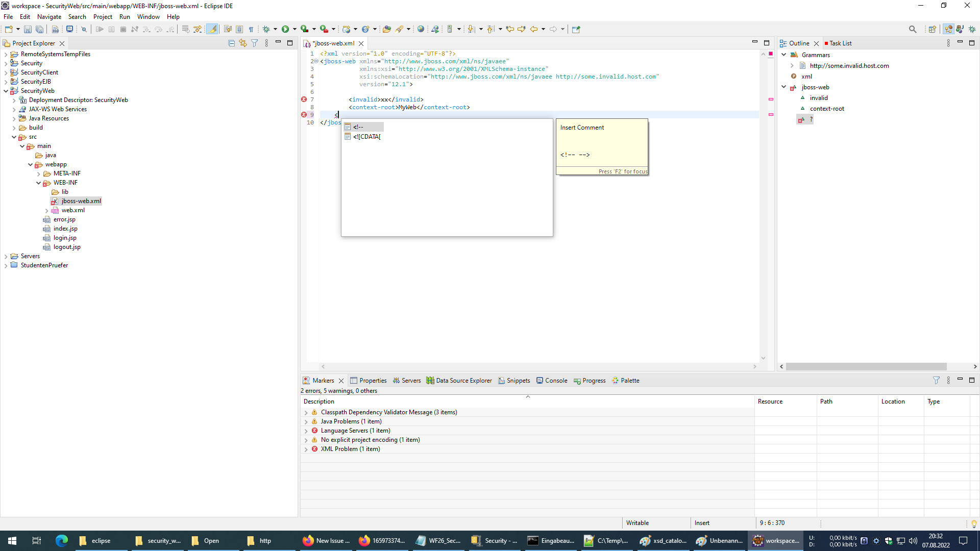
Task: Select the <![CDATA[ completion proposal
Action: [x=363, y=137]
